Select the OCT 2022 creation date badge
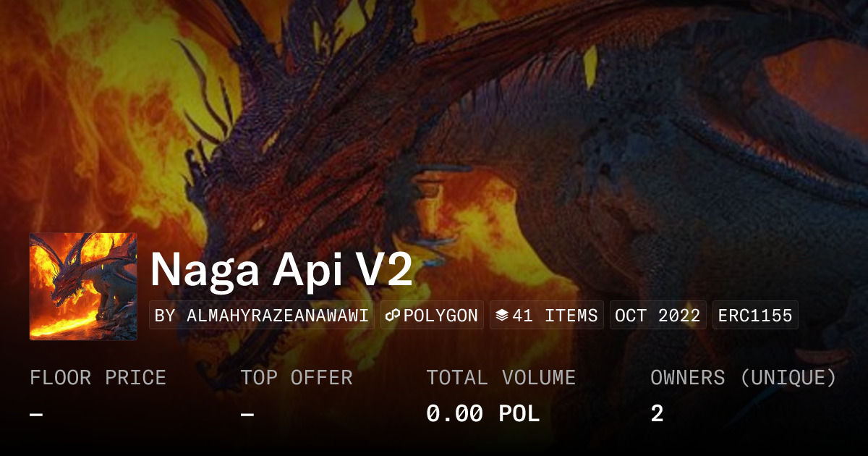The height and width of the screenshot is (456, 868). click(658, 316)
